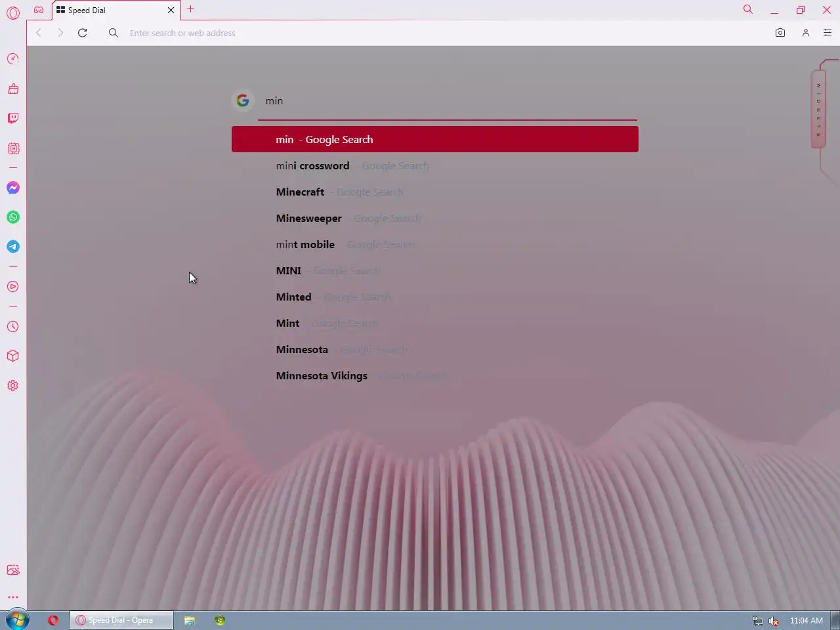Open GX Cleaner broom icon
This screenshot has height=630, width=840.
(x=13, y=89)
